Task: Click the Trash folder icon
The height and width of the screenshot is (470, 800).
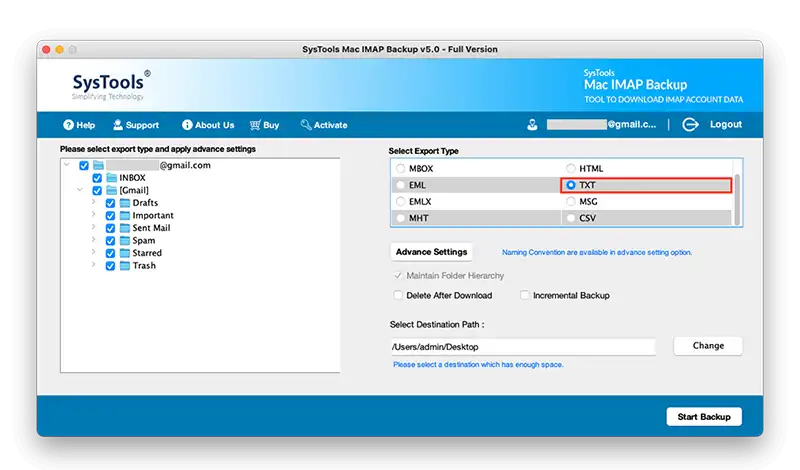Action: tap(125, 266)
